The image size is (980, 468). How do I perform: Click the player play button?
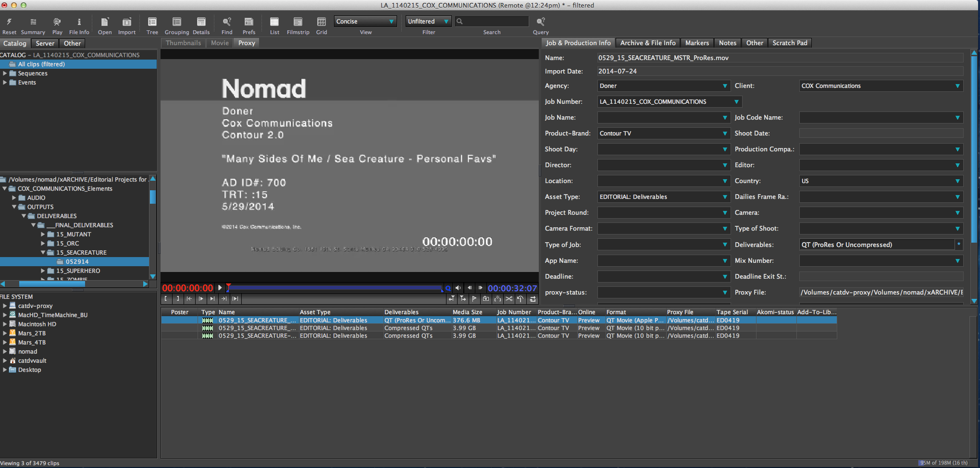pos(220,288)
